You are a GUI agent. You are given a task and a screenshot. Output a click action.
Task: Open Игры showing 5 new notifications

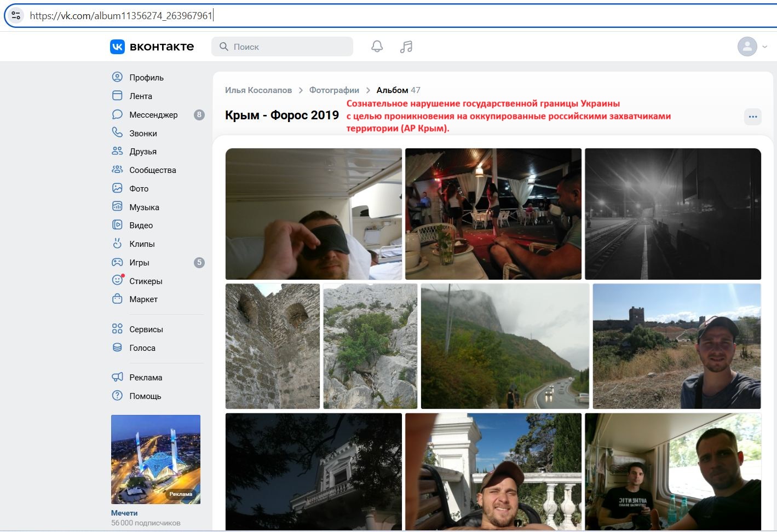coord(117,262)
